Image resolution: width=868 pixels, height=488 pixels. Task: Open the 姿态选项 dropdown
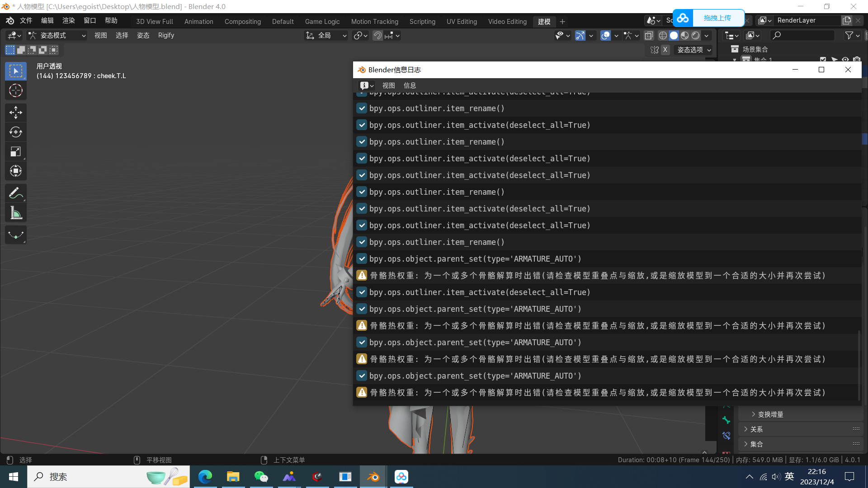pyautogui.click(x=693, y=50)
